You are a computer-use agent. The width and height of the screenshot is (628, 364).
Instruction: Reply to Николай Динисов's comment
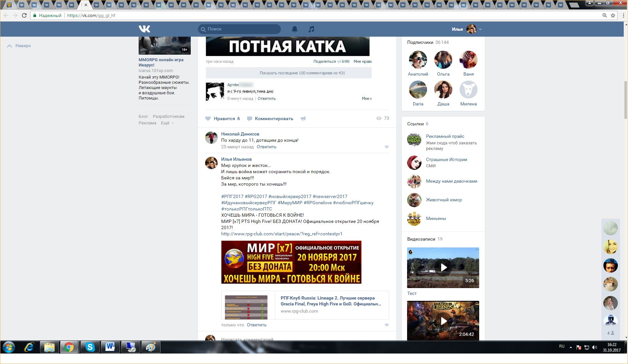[x=266, y=147]
